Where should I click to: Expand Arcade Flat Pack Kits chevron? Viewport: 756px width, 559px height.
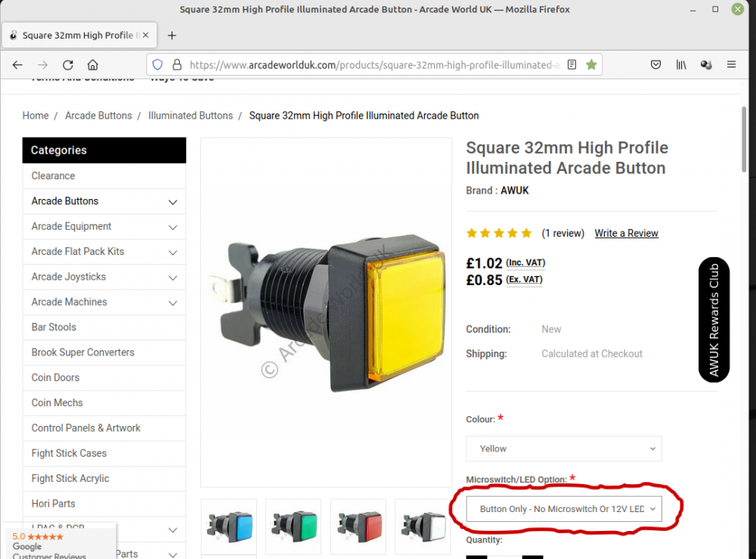coord(172,252)
